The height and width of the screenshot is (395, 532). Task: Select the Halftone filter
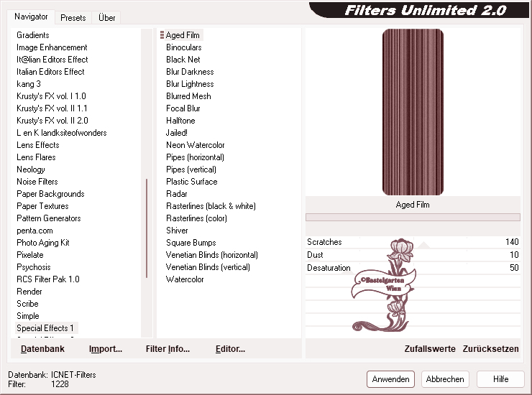click(180, 121)
